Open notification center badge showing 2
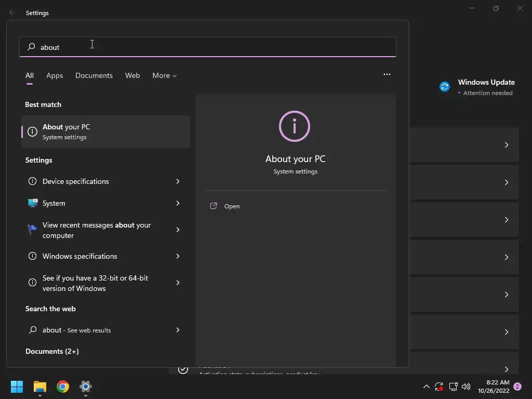Viewport: 532px width, 399px height. pos(517,387)
